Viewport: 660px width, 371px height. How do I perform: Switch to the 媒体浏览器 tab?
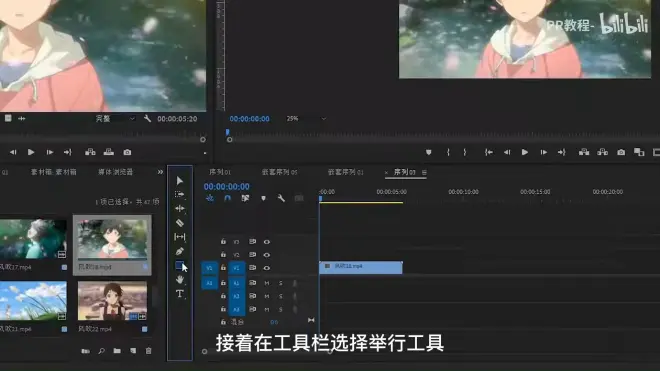[116, 172]
